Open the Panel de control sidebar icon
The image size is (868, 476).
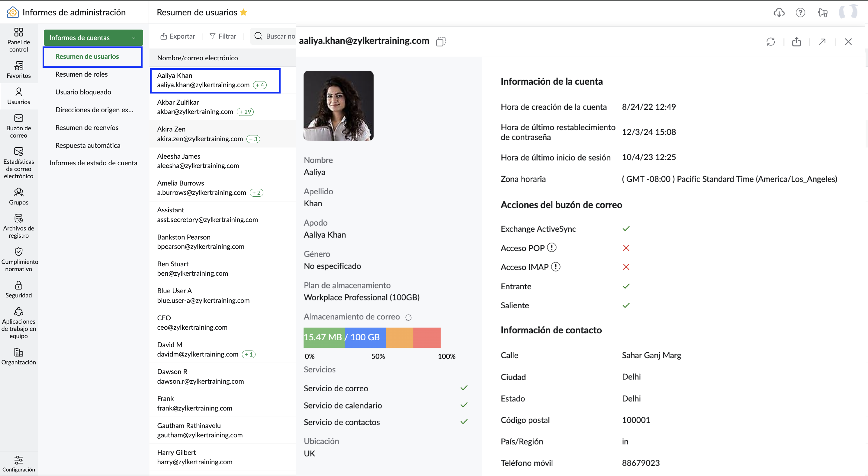click(x=18, y=40)
